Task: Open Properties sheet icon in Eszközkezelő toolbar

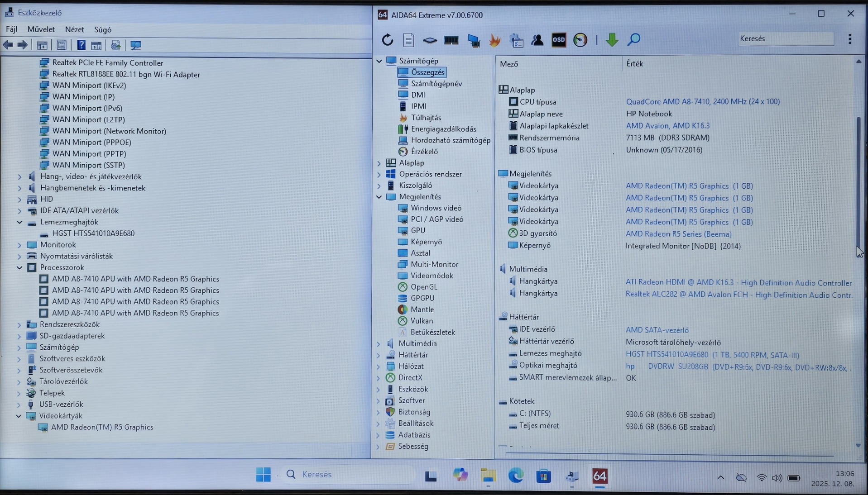Action: coord(62,45)
